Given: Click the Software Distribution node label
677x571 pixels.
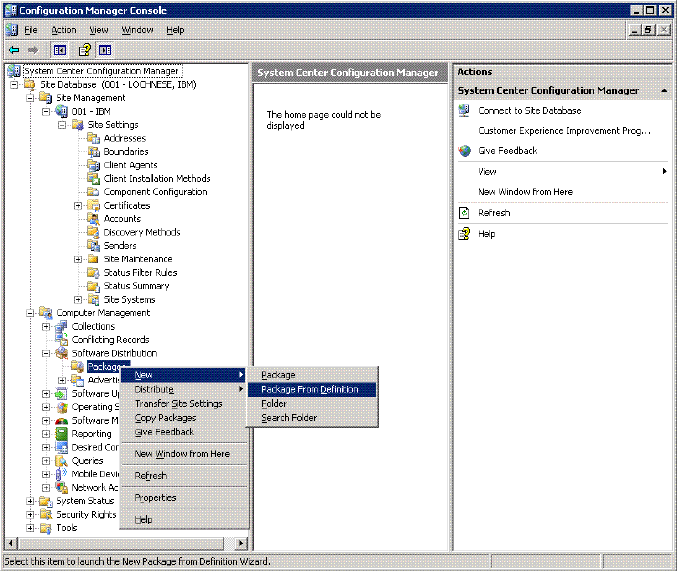Looking at the screenshot, I should (114, 353).
